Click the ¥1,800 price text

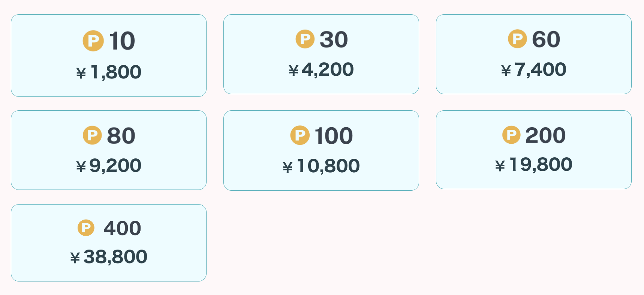pos(109,72)
